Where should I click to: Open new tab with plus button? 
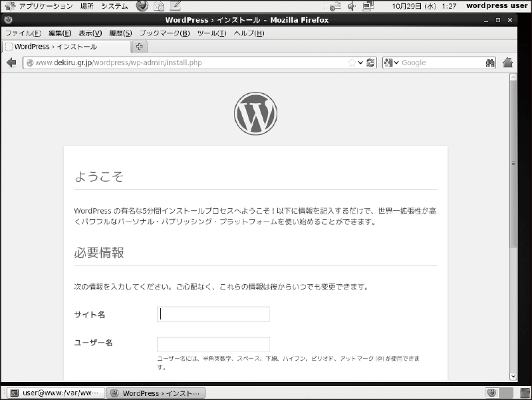coord(140,47)
